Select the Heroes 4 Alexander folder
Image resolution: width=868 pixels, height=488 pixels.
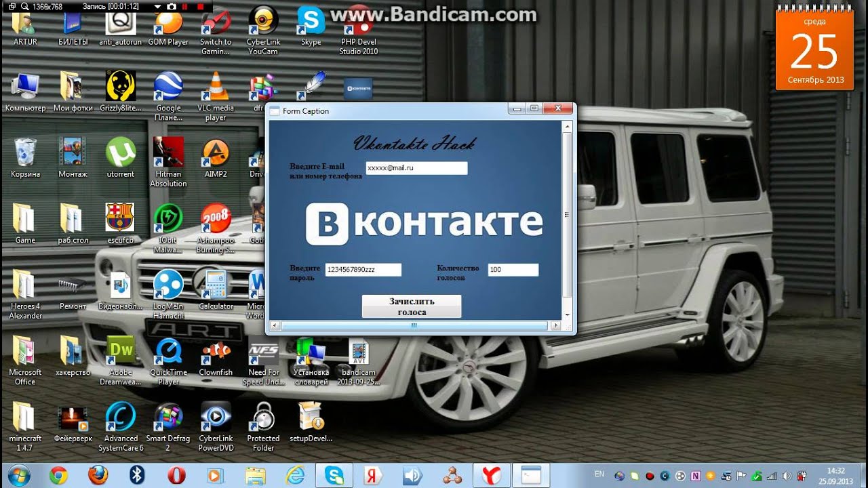tap(25, 295)
